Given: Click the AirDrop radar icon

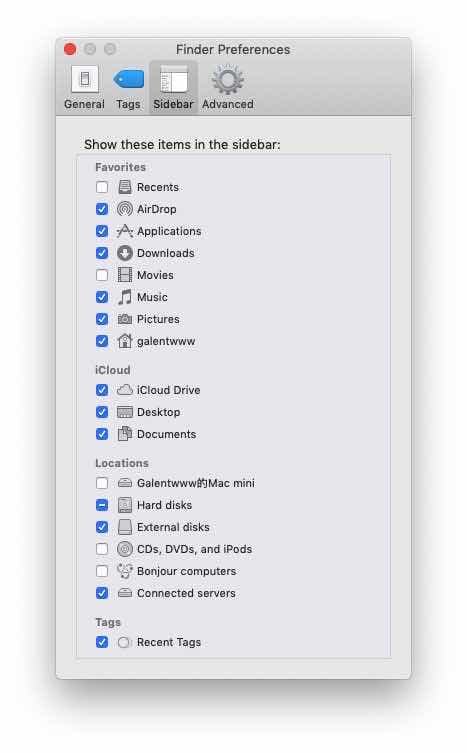Looking at the screenshot, I should 125,209.
